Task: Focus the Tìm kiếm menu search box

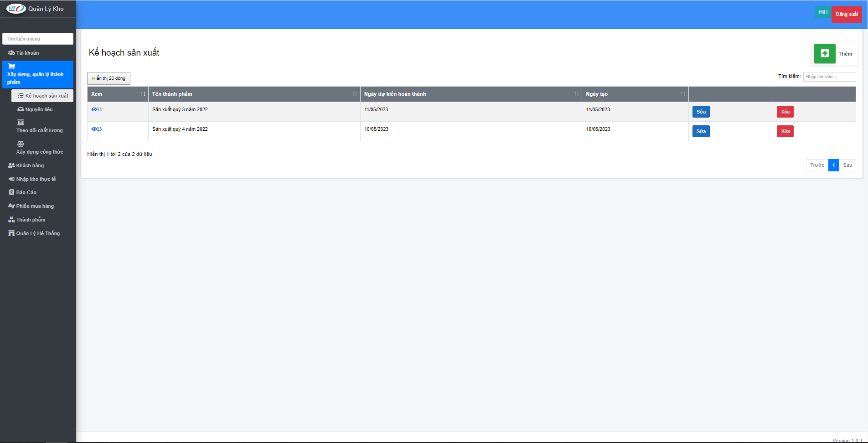Action: click(x=38, y=39)
